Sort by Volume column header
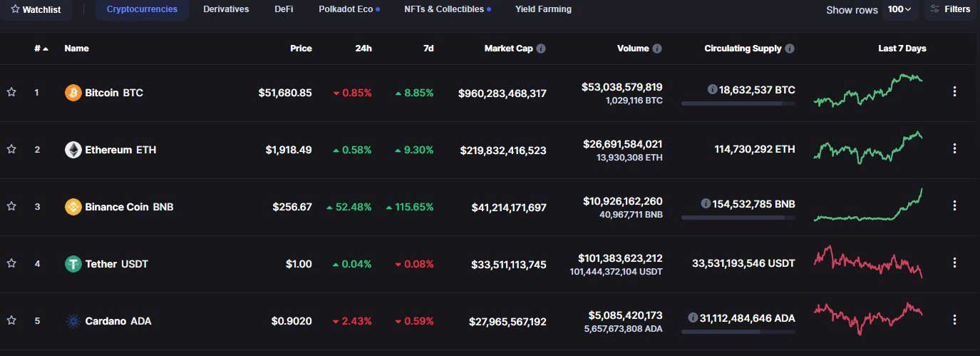Screen dimensions: 980x356 tap(633, 49)
